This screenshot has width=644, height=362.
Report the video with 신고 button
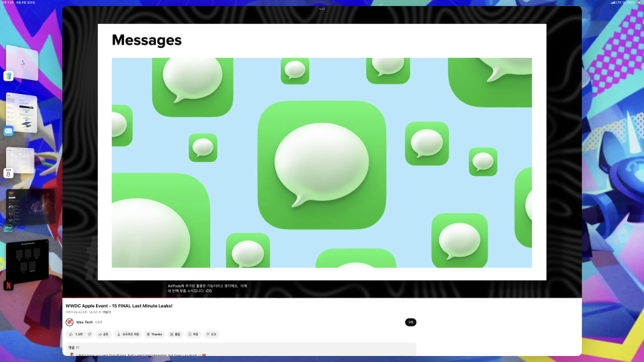[211, 335]
